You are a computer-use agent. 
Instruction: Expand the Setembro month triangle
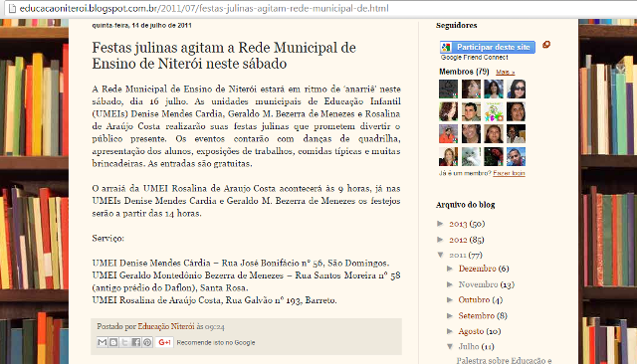(x=450, y=315)
